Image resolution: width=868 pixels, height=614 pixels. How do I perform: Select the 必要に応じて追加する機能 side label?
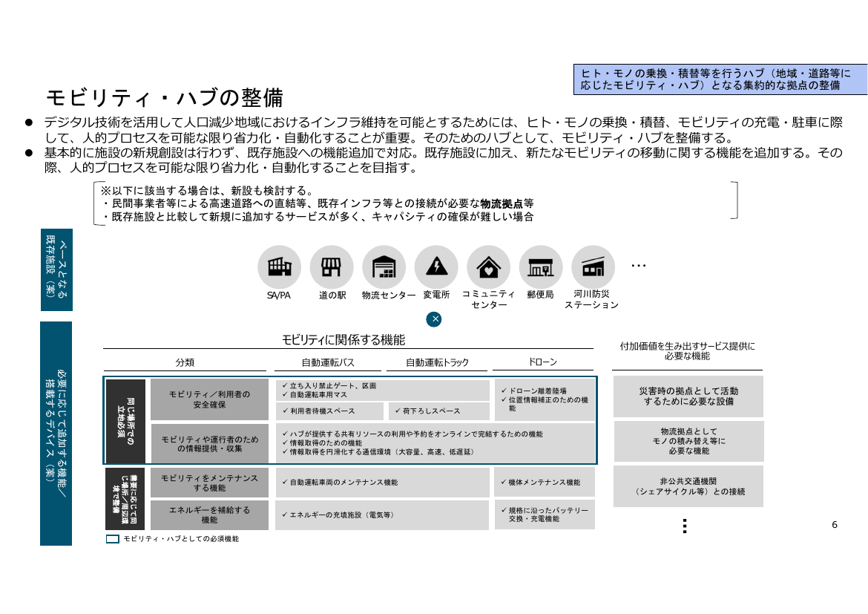pos(56,434)
